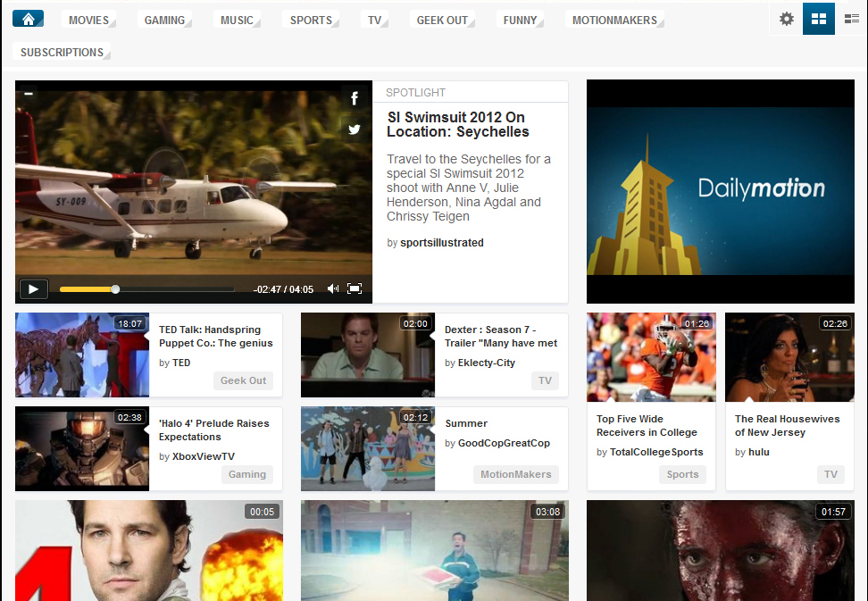Image resolution: width=868 pixels, height=601 pixels.
Task: Click the video progress bar
Action: (146, 289)
